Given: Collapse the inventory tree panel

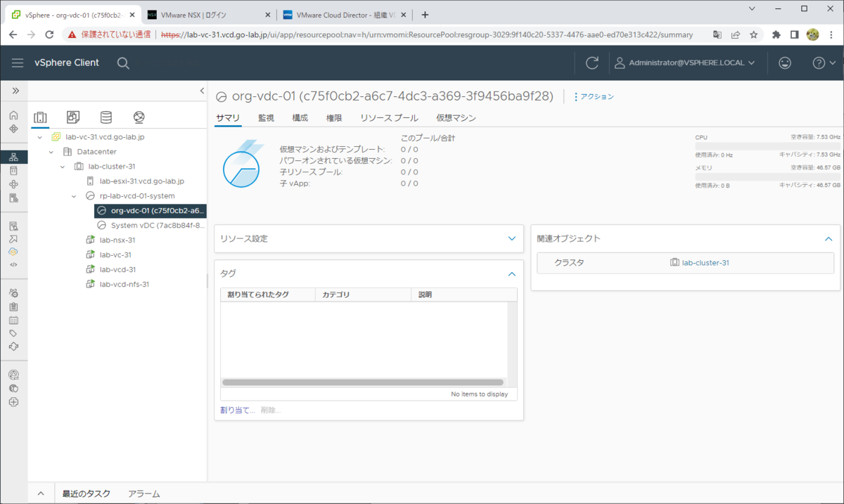Looking at the screenshot, I should pyautogui.click(x=203, y=91).
